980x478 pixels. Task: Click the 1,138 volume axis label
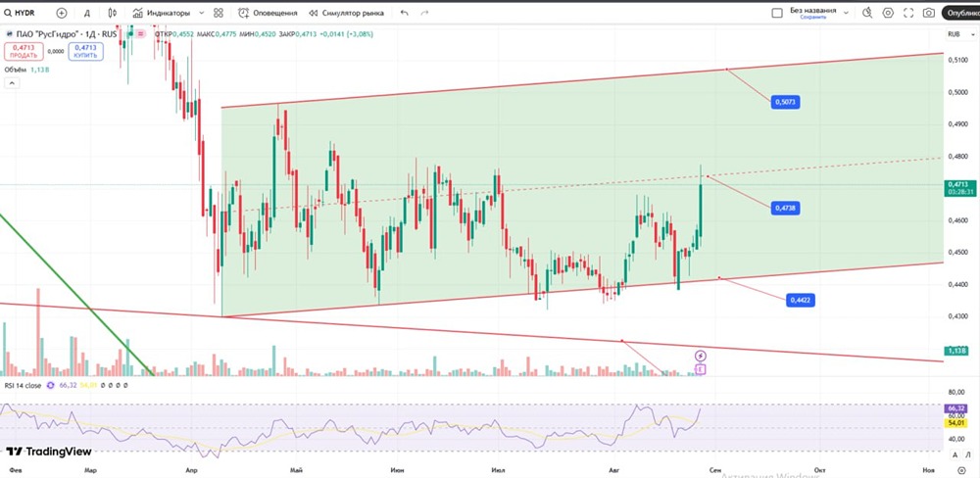click(x=958, y=352)
